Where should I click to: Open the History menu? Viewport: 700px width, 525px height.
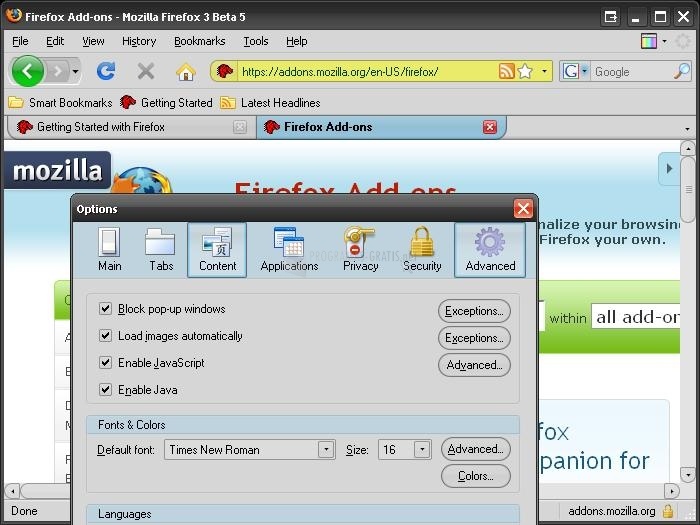[139, 41]
